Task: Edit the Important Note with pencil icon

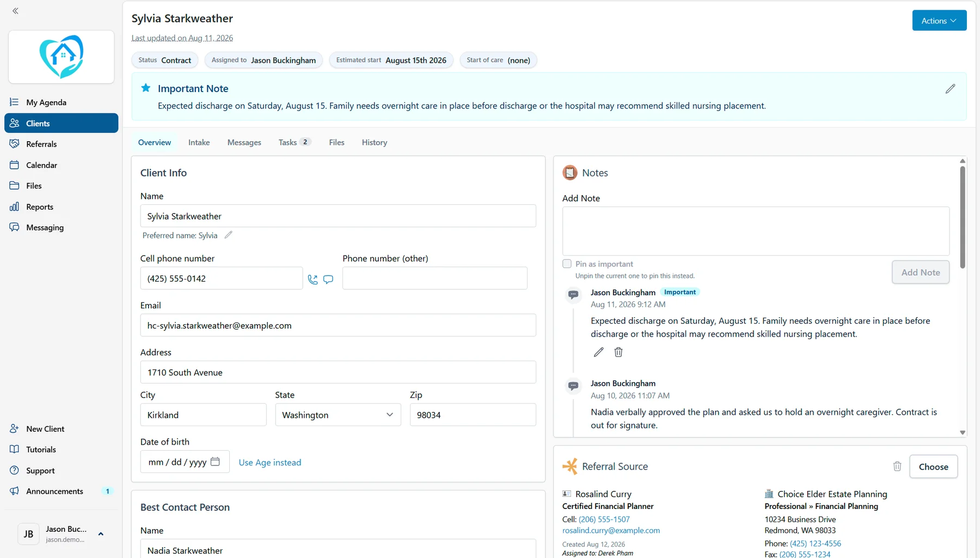Action: click(950, 89)
